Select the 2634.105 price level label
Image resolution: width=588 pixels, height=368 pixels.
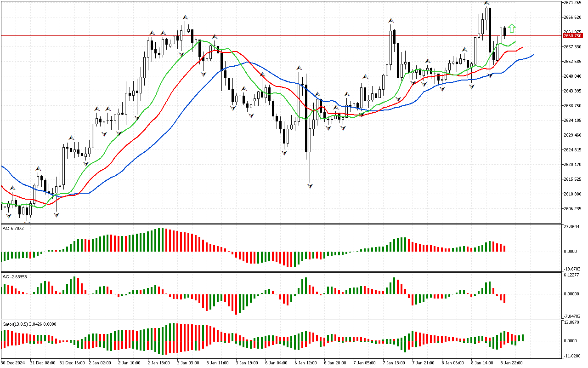(x=572, y=121)
